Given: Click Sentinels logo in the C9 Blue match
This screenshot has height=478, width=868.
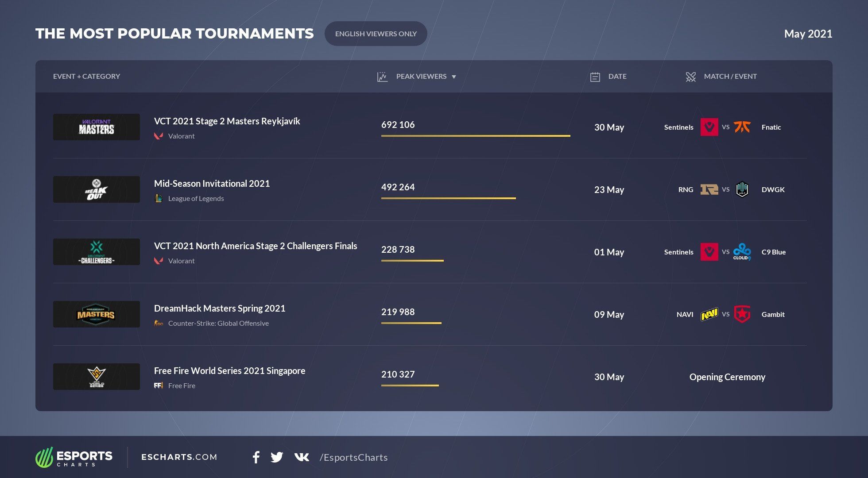Looking at the screenshot, I should [x=709, y=252].
